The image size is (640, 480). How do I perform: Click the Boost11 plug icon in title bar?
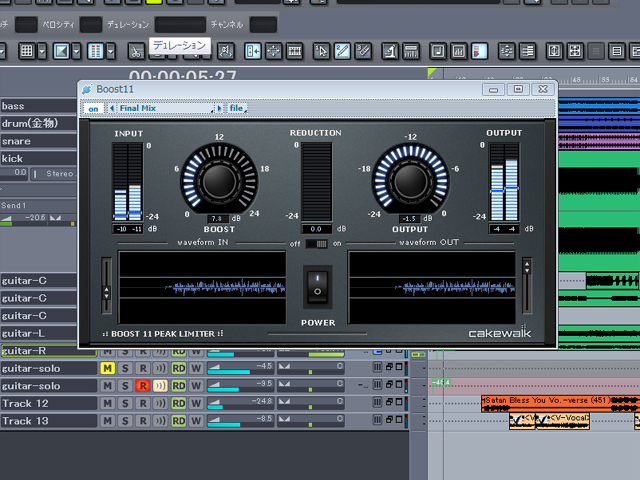point(87,89)
